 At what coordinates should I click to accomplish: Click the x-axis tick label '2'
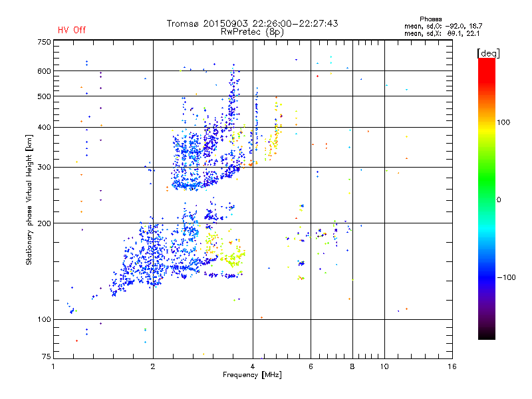[x=153, y=366]
